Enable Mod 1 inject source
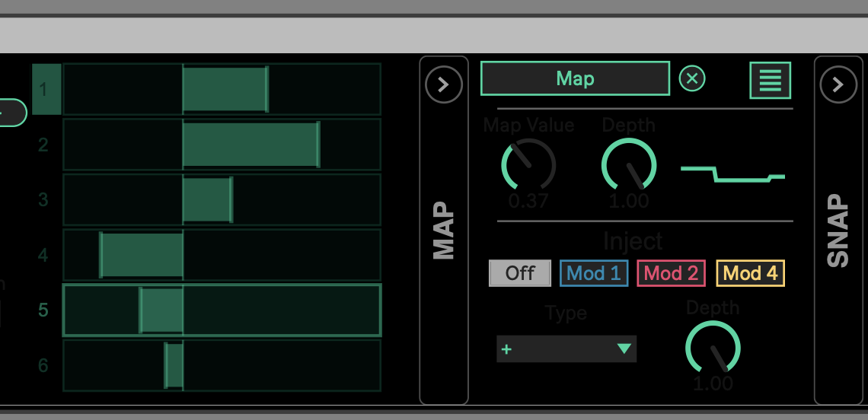This screenshot has width=868, height=420. click(594, 273)
